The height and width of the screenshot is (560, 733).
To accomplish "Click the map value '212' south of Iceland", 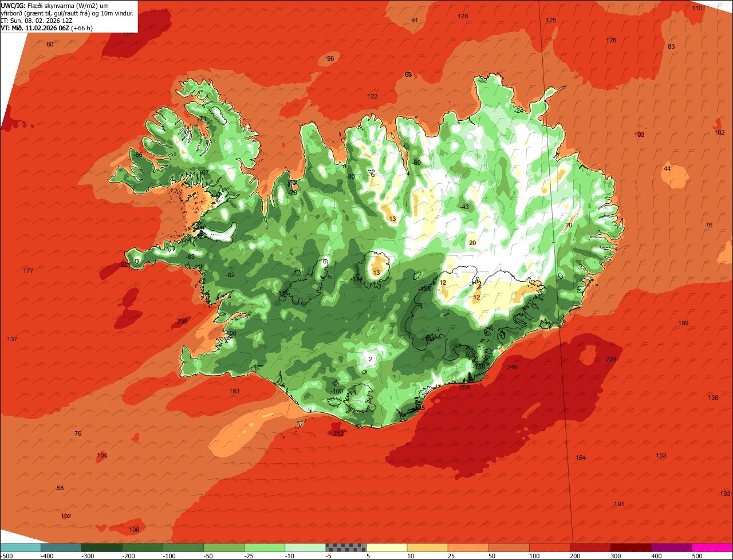I will (338, 434).
